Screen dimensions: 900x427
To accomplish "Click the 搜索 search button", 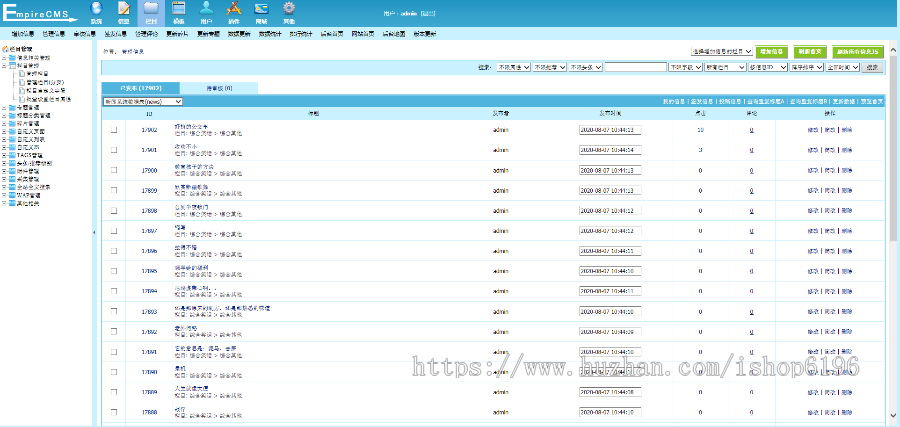I will 872,67.
